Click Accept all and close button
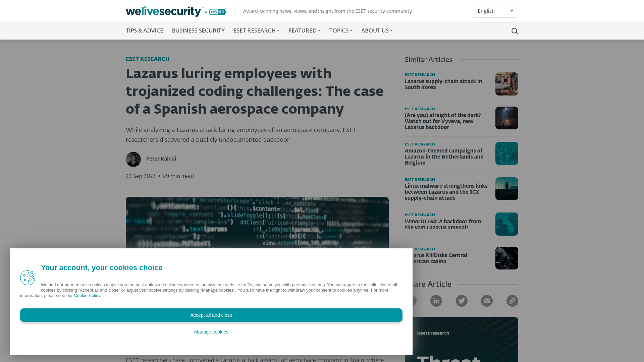This screenshot has height=362, width=644. click(211, 315)
